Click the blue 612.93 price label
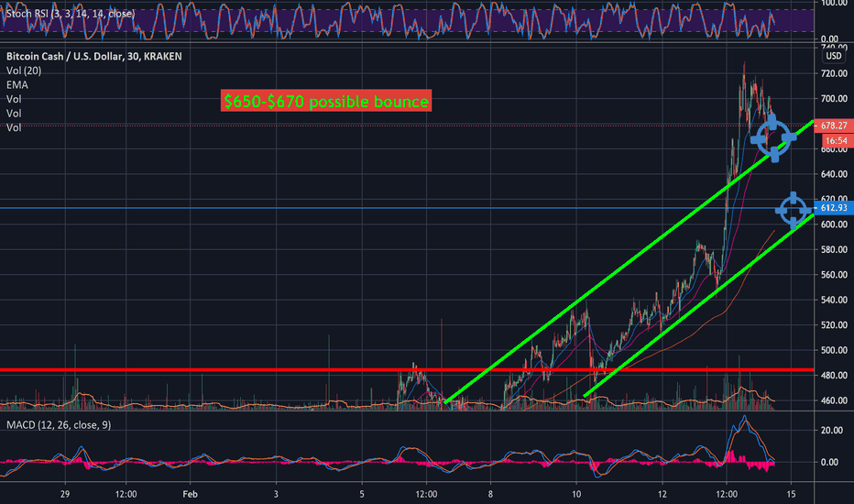 tap(834, 208)
